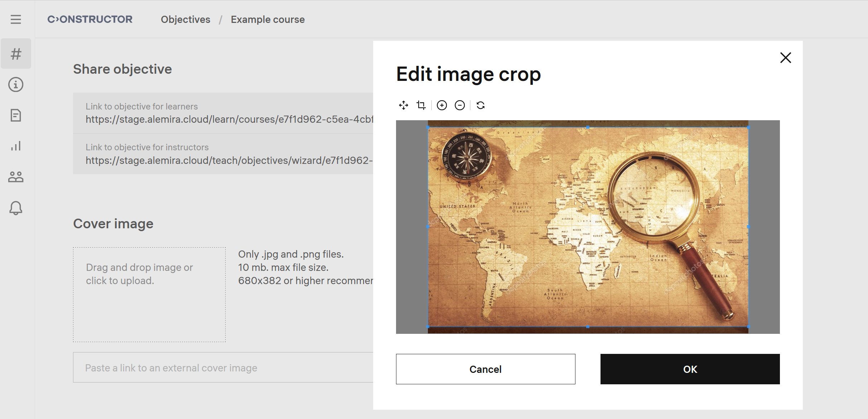The width and height of the screenshot is (868, 419).
Task: Click the learners objective link field
Action: pos(223,113)
